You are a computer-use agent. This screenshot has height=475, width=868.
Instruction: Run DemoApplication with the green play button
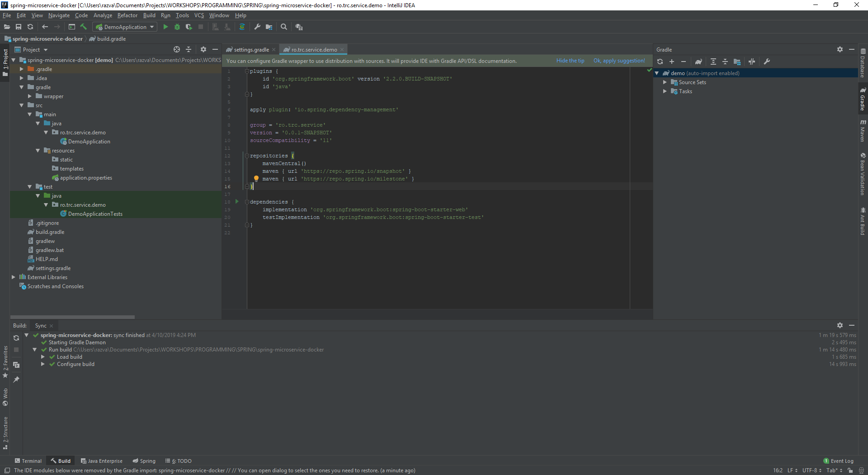(165, 27)
